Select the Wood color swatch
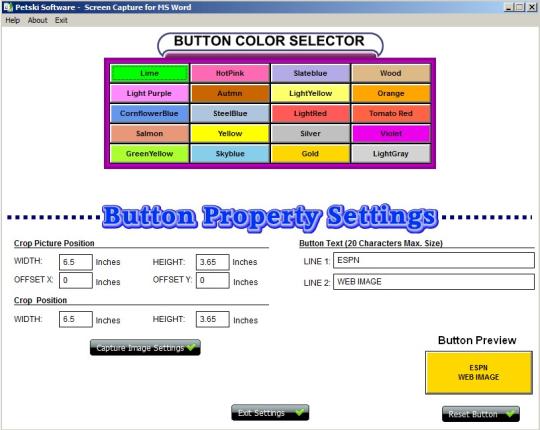Image resolution: width=540 pixels, height=430 pixels. point(391,73)
